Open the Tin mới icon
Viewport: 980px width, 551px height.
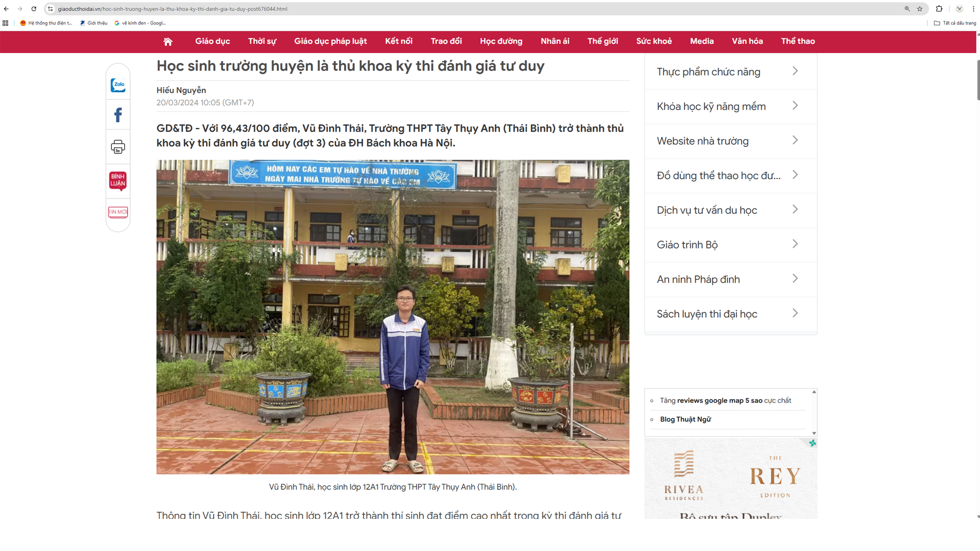(118, 212)
